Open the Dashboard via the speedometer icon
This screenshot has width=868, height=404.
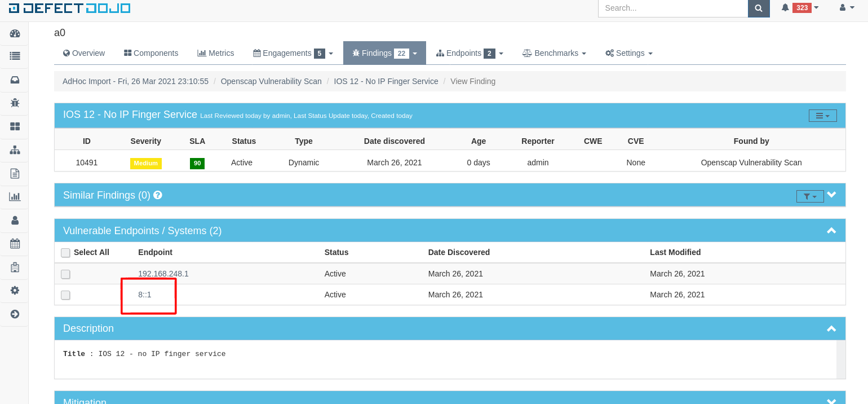[14, 33]
